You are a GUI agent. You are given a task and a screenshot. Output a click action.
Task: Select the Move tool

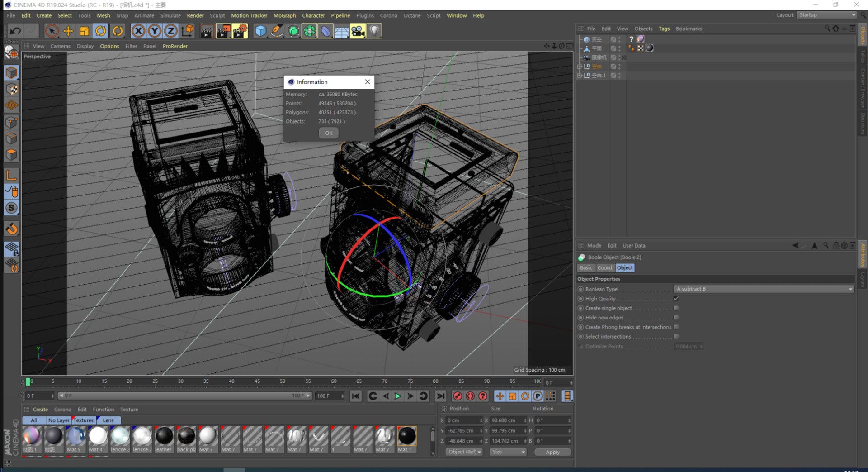click(68, 31)
